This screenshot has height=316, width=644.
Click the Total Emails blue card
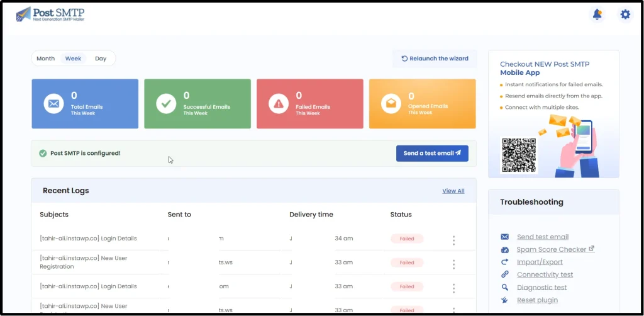(x=85, y=104)
